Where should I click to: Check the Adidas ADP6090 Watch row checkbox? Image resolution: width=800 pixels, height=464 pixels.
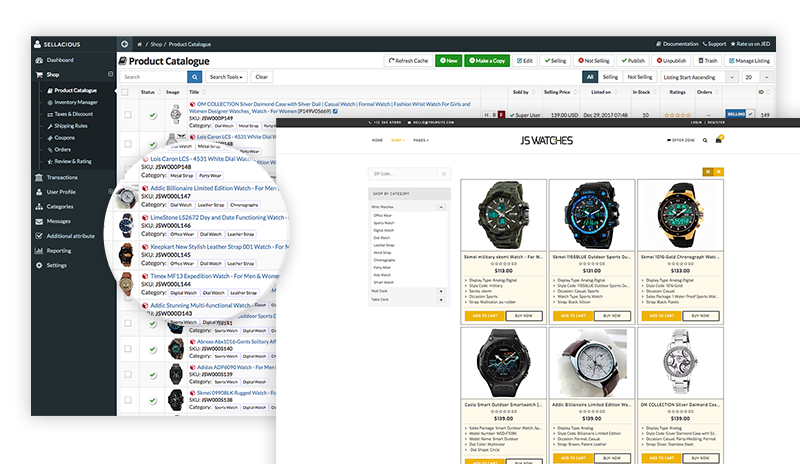[128, 375]
